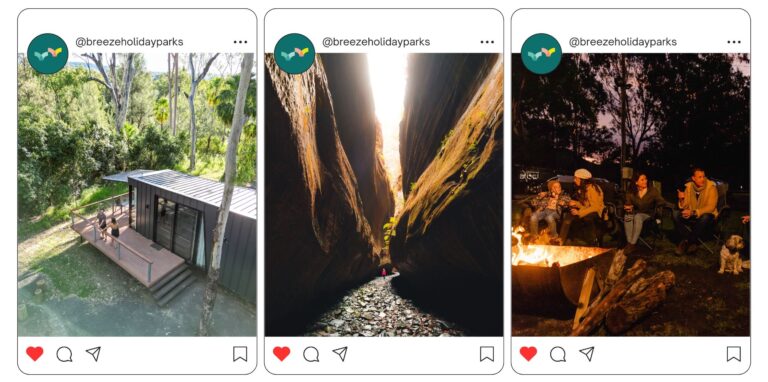Open comments on the cabin post
Image resolution: width=768 pixels, height=382 pixels.
point(64,354)
